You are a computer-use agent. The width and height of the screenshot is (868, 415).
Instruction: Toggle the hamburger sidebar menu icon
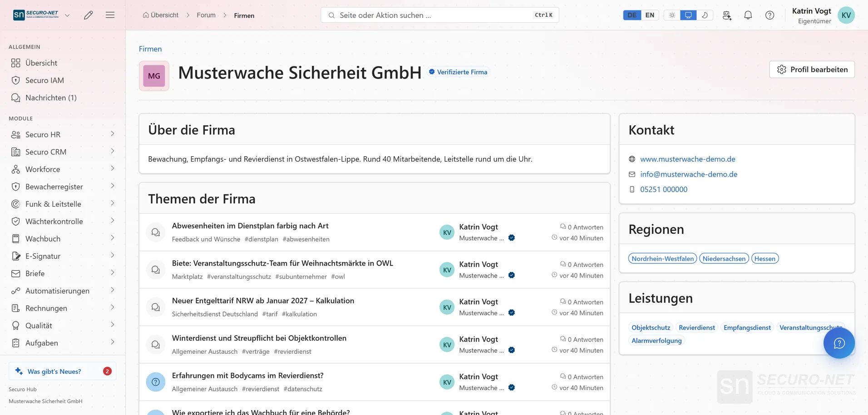click(x=110, y=15)
